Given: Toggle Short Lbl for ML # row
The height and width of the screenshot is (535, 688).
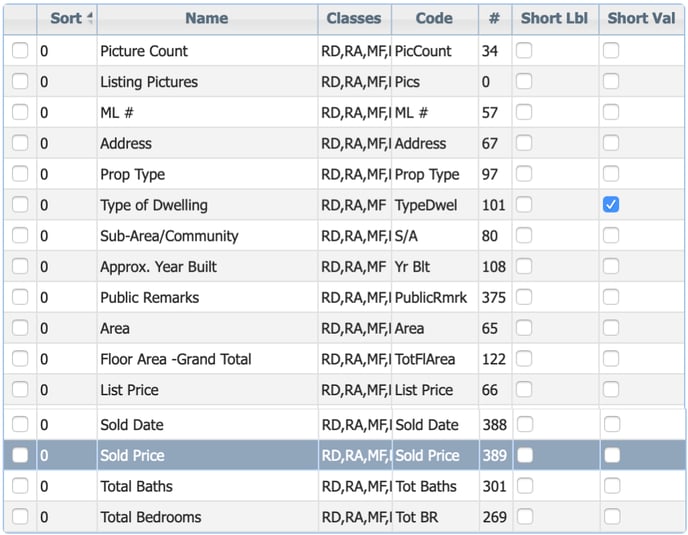Looking at the screenshot, I should 524,112.
